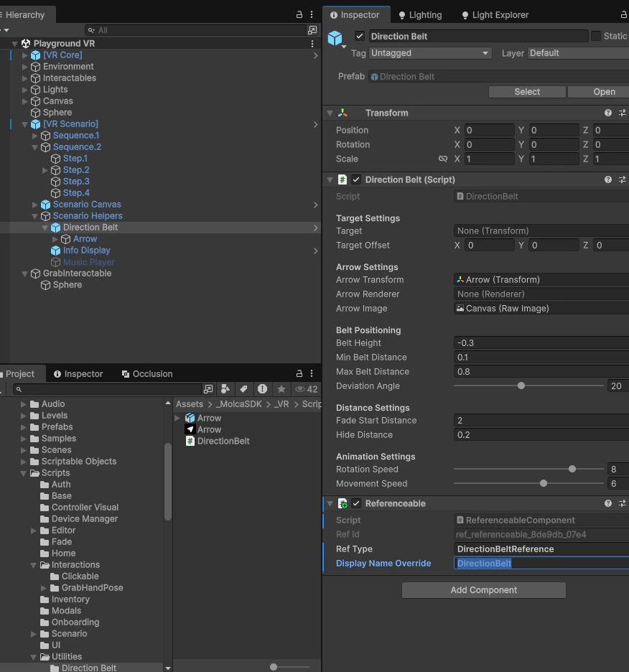Viewport: 629px width, 672px height.
Task: Click the prefab Open button
Action: 599,92
